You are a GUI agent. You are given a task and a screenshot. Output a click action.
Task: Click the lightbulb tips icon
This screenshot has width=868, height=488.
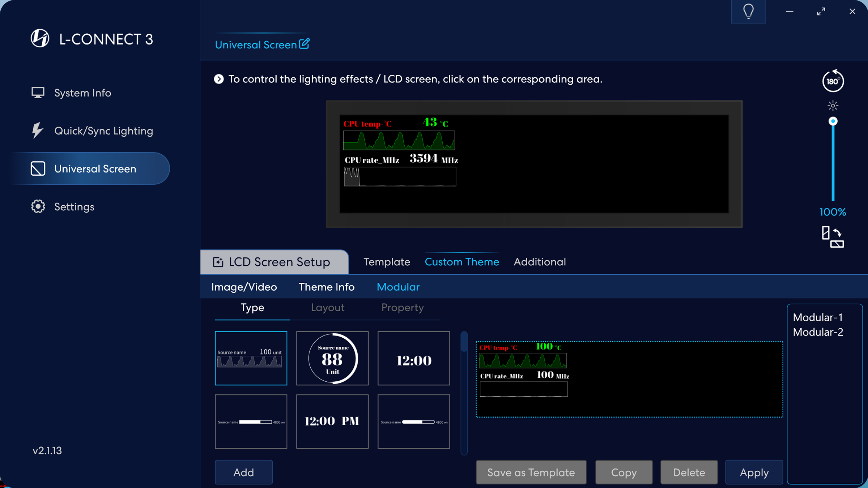click(x=748, y=12)
